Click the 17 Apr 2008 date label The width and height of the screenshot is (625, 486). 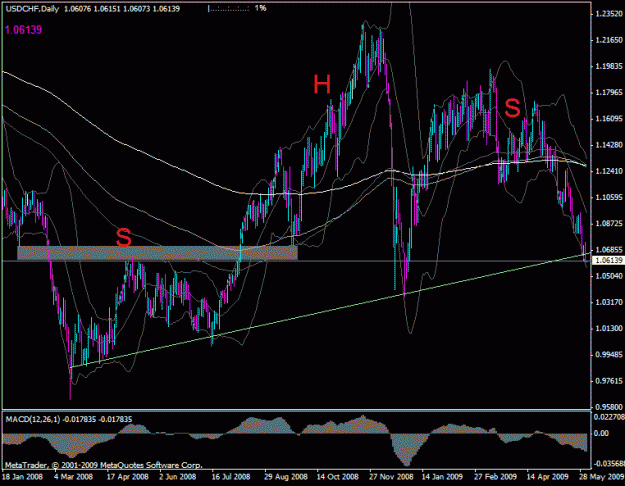128,477
